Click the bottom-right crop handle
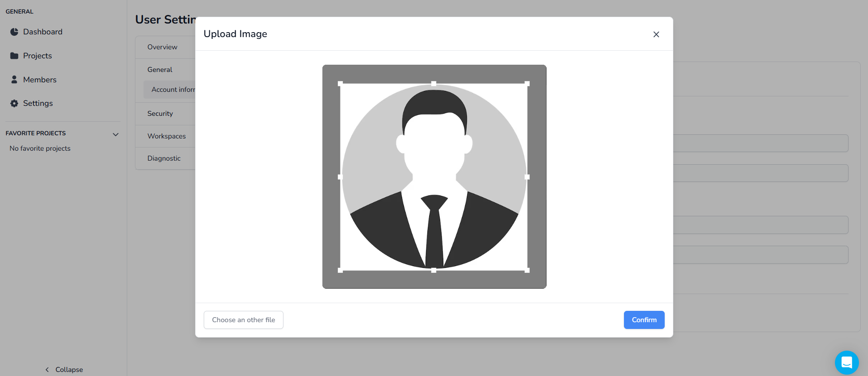 [x=527, y=270]
